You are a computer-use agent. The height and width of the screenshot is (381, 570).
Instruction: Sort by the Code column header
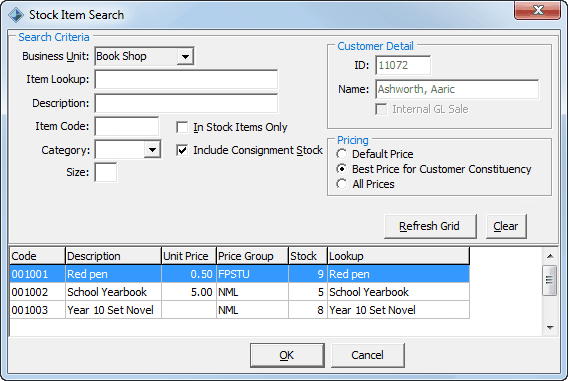click(37, 256)
